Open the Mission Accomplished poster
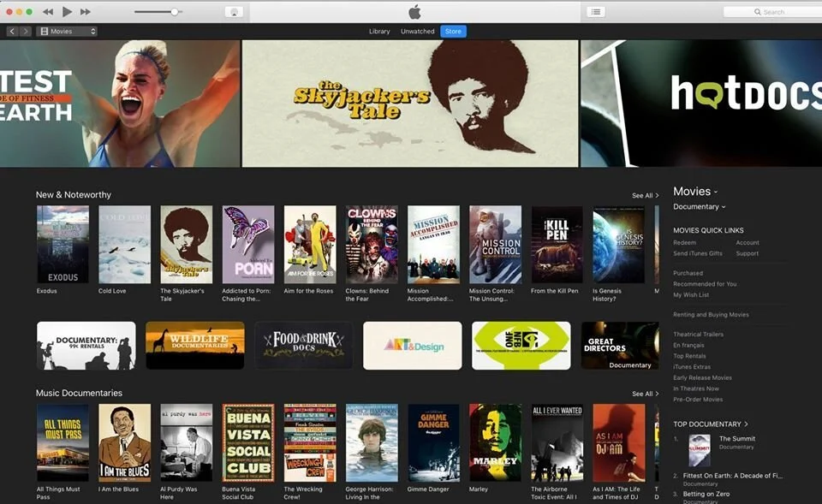822x504 pixels. point(433,244)
